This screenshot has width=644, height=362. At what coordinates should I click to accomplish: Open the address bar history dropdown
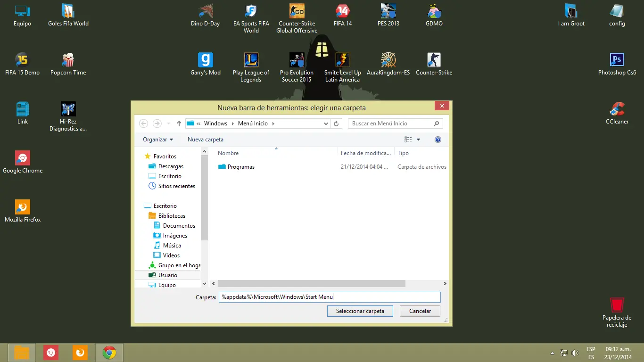(326, 123)
